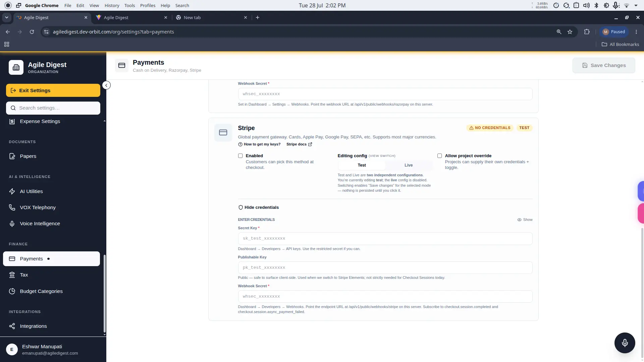Click the zoom magnifier icon in address bar
The width and height of the screenshot is (644, 362).
pos(559,32)
